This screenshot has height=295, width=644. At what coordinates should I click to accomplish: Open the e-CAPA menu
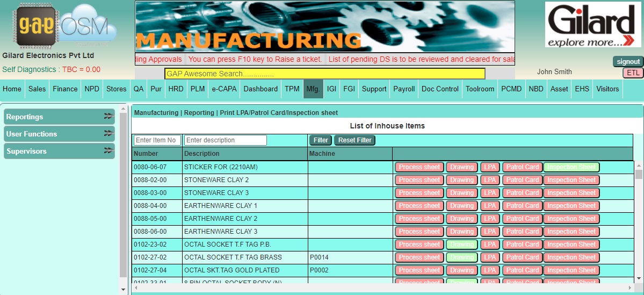tap(224, 89)
